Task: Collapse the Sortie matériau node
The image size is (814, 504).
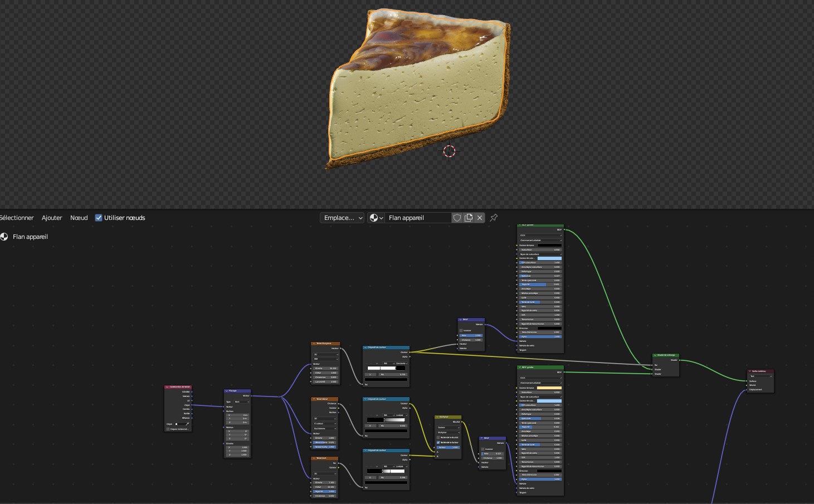Action: pos(750,371)
